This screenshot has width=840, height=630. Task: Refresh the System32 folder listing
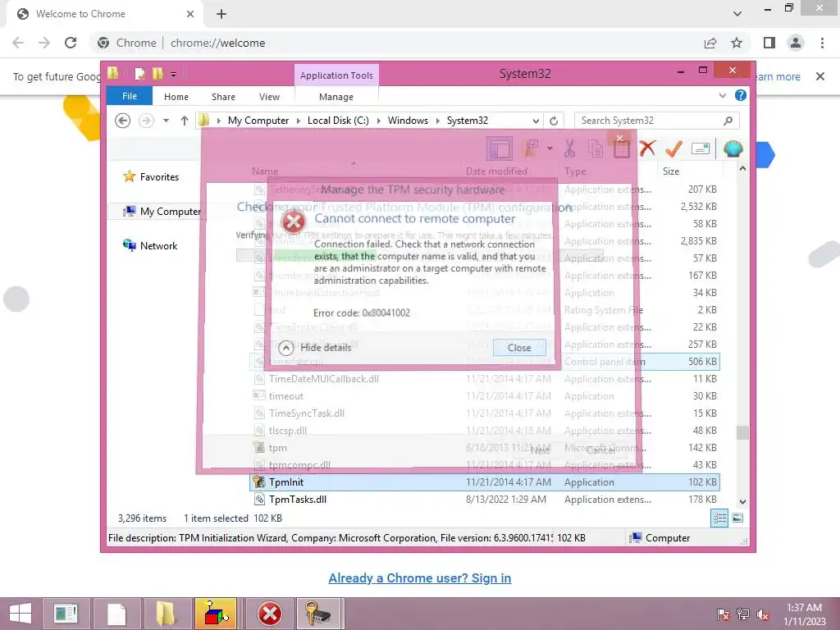coord(554,121)
